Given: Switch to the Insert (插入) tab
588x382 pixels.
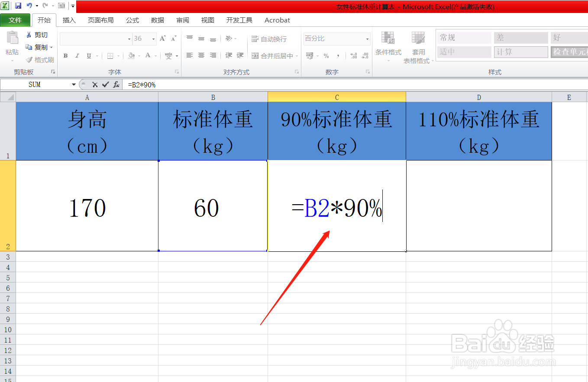Looking at the screenshot, I should [x=69, y=20].
